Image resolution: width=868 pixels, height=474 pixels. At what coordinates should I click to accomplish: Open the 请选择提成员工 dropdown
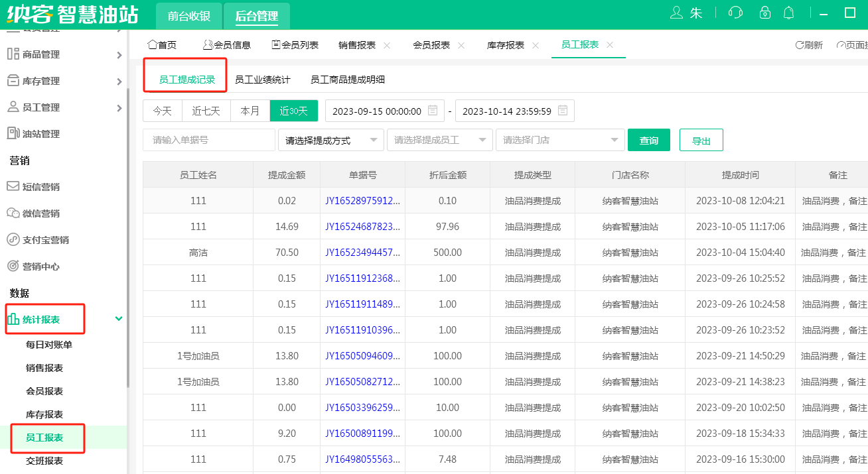click(x=439, y=140)
